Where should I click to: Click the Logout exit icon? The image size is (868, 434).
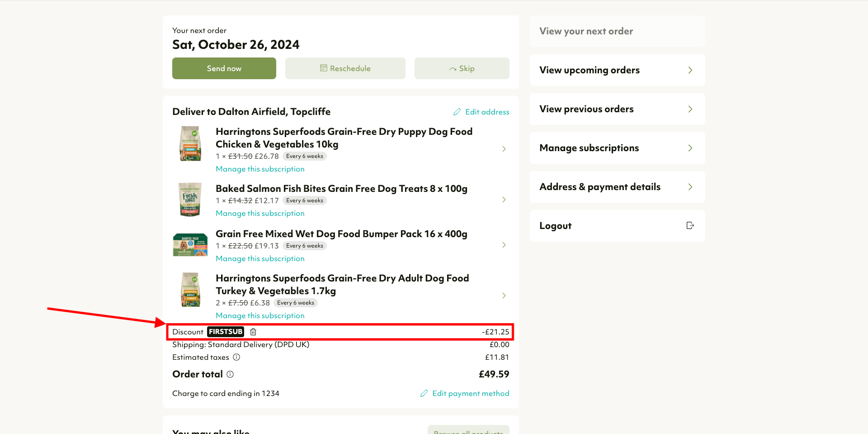pos(690,225)
